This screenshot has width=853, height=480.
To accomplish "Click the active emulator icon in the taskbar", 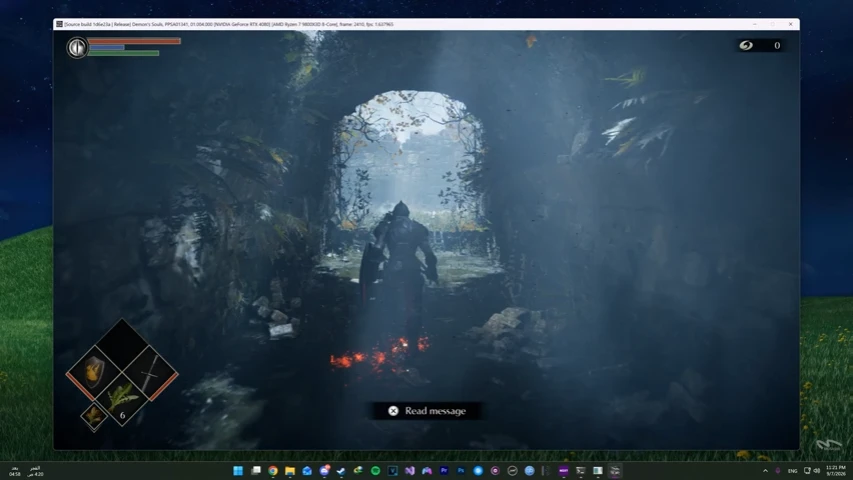I will pyautogui.click(x=615, y=471).
